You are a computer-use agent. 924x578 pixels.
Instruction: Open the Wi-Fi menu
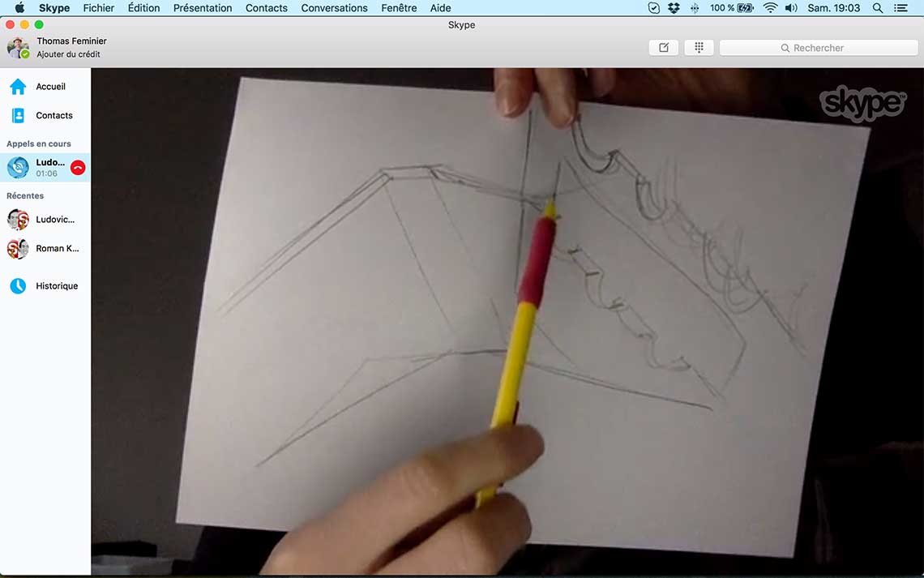(770, 7)
